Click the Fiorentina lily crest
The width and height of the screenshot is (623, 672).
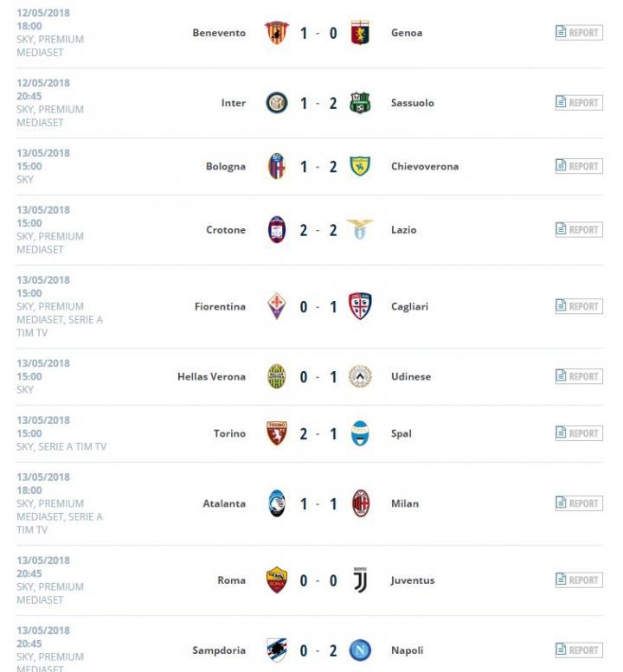pyautogui.click(x=277, y=306)
